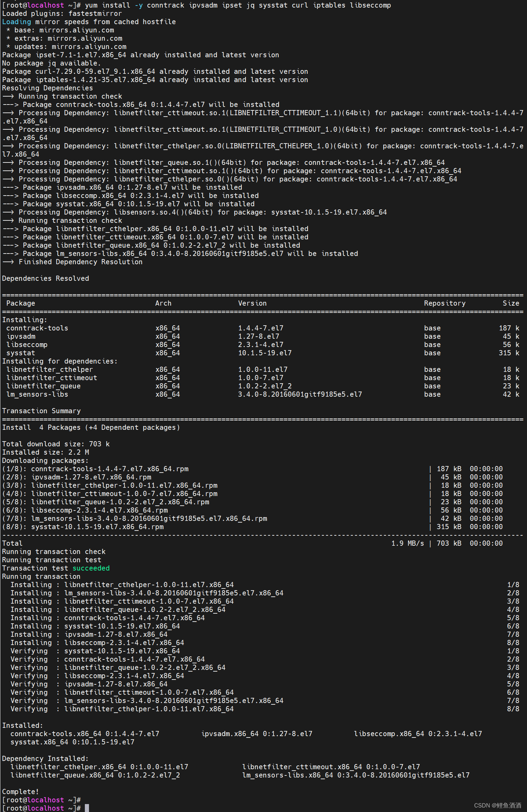Image resolution: width=527 pixels, height=812 pixels.
Task: Click the 'Size' table column header
Action: click(511, 303)
